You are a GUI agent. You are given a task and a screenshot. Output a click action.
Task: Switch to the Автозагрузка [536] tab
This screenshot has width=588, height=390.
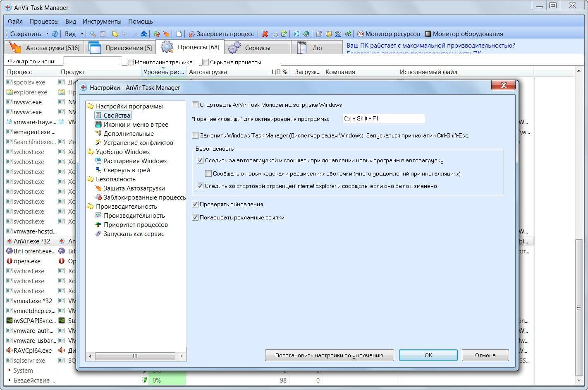coord(45,48)
